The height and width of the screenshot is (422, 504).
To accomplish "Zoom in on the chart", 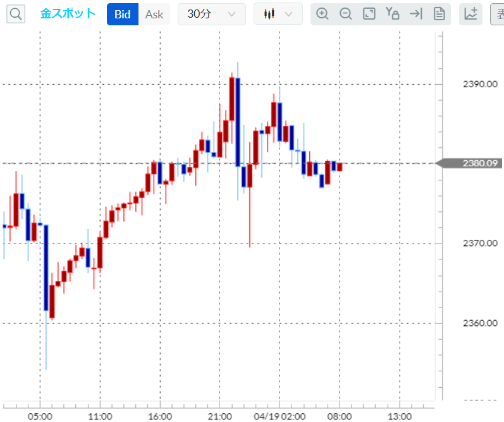I will coord(322,14).
